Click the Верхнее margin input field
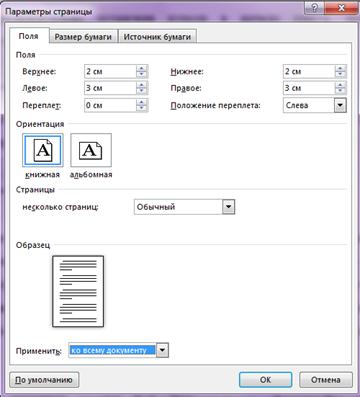The height and width of the screenshot is (397, 360). click(110, 71)
